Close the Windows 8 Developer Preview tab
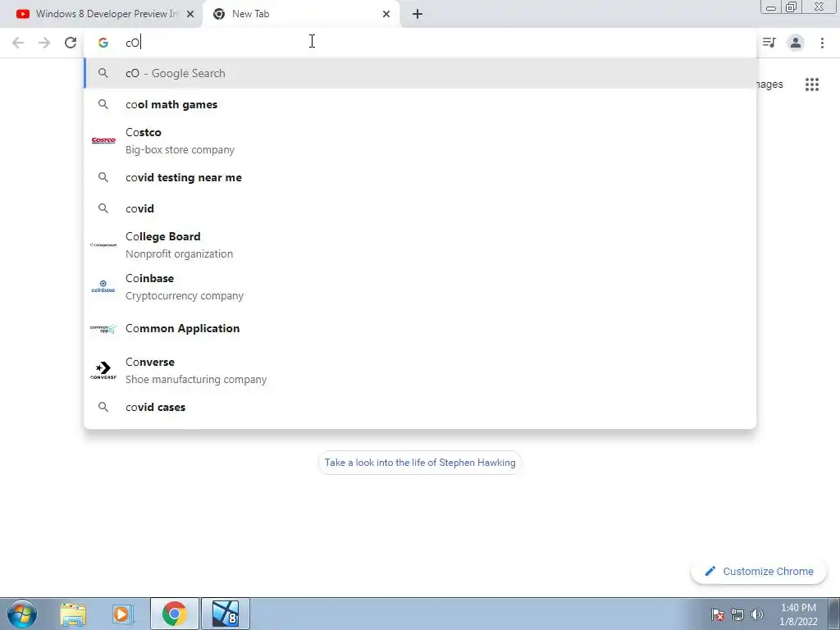 [x=190, y=14]
